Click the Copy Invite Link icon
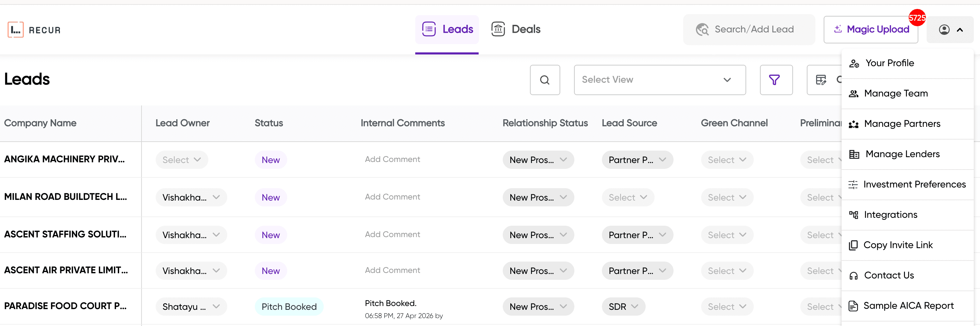Screen dimensions: 980x326 (x=854, y=245)
